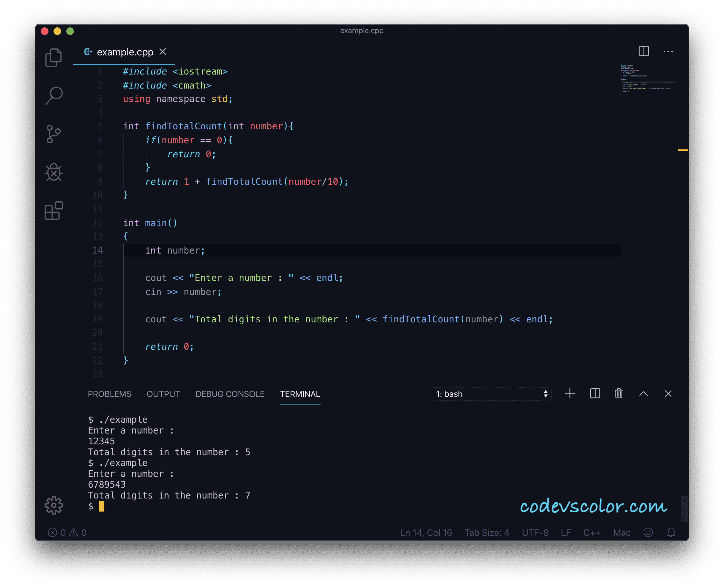Image resolution: width=724 pixels, height=588 pixels.
Task: Kill terminal with the trash icon
Action: [619, 394]
